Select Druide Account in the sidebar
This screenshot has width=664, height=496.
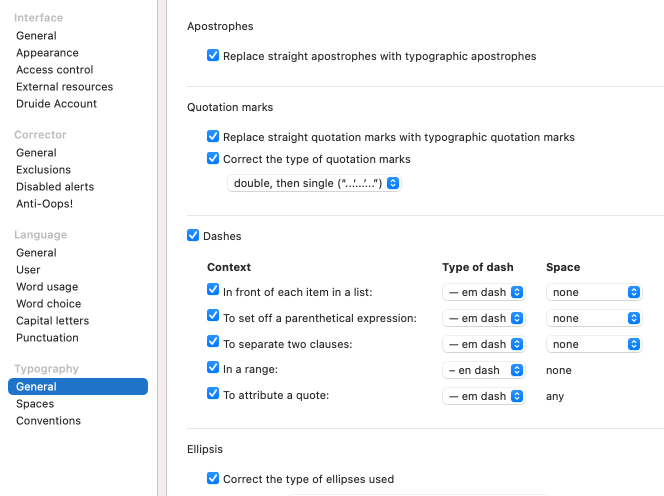tap(56, 104)
